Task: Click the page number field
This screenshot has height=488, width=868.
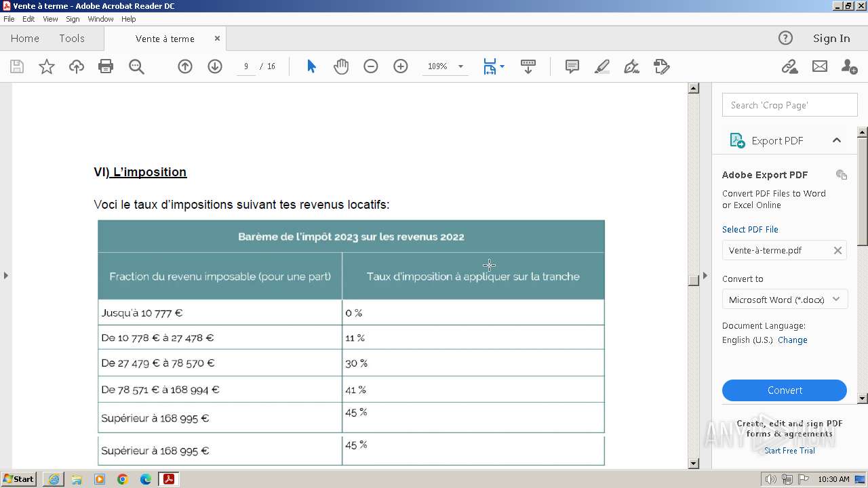Action: 246,66
